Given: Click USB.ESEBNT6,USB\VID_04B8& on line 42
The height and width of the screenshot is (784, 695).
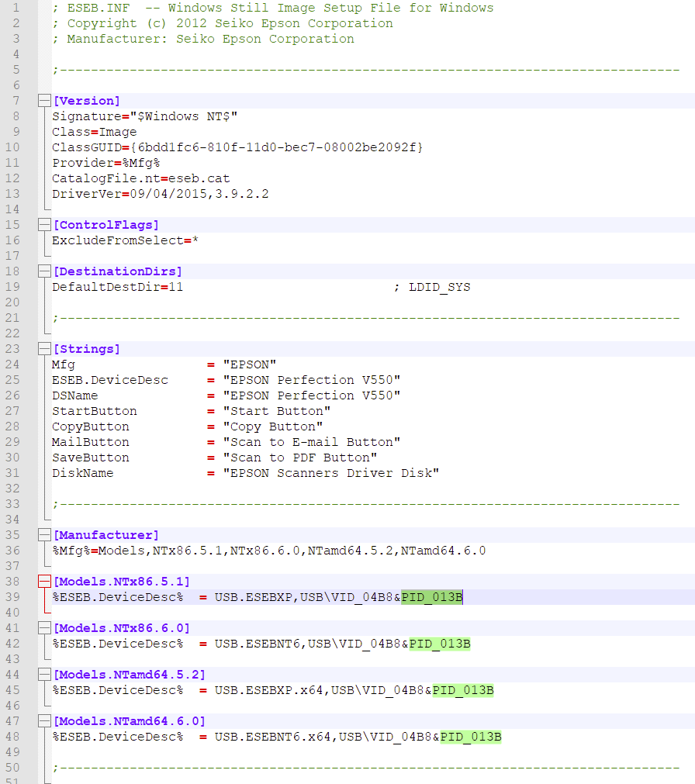Looking at the screenshot, I should coord(312,643).
